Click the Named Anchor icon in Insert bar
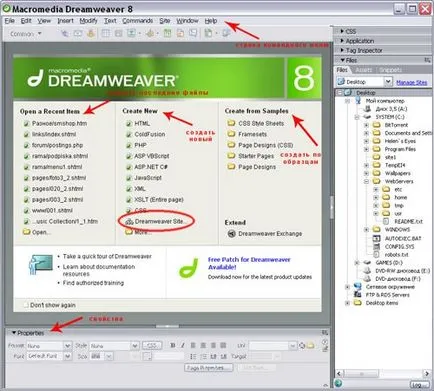The image size is (434, 391). pyautogui.click(x=91, y=33)
